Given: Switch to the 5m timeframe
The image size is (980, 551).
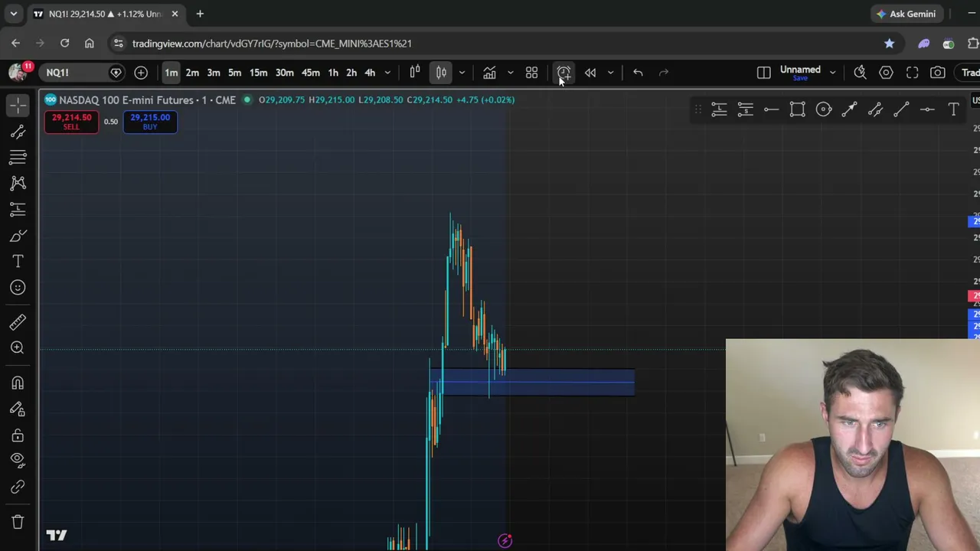Looking at the screenshot, I should tap(235, 73).
